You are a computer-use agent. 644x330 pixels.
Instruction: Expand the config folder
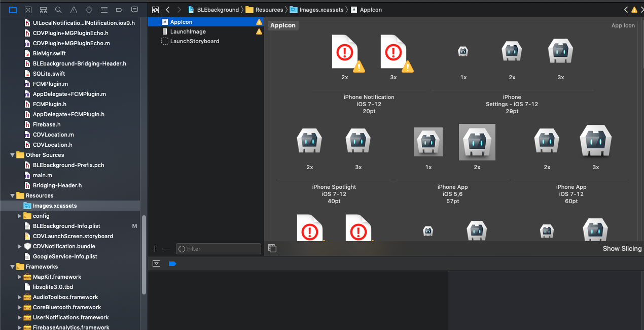tap(19, 216)
